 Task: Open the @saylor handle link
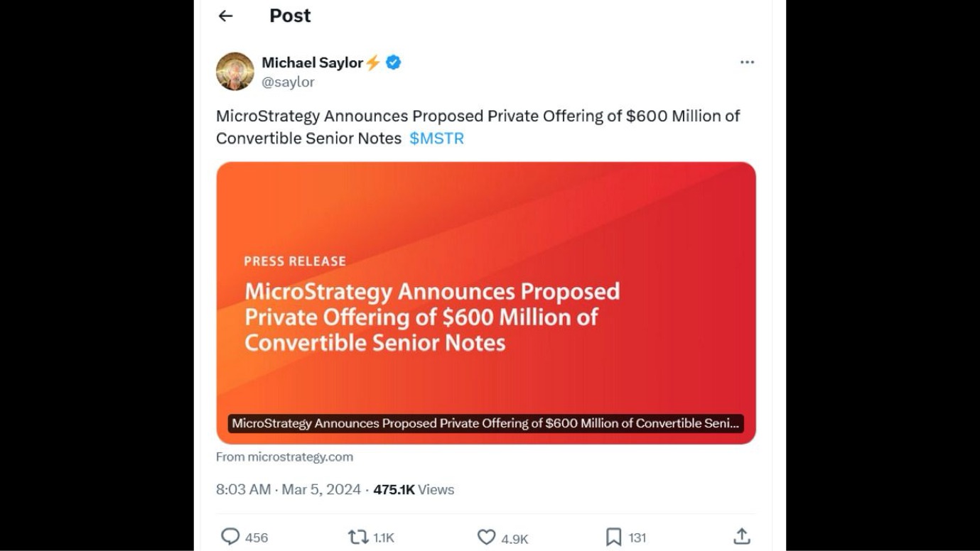[x=288, y=82]
